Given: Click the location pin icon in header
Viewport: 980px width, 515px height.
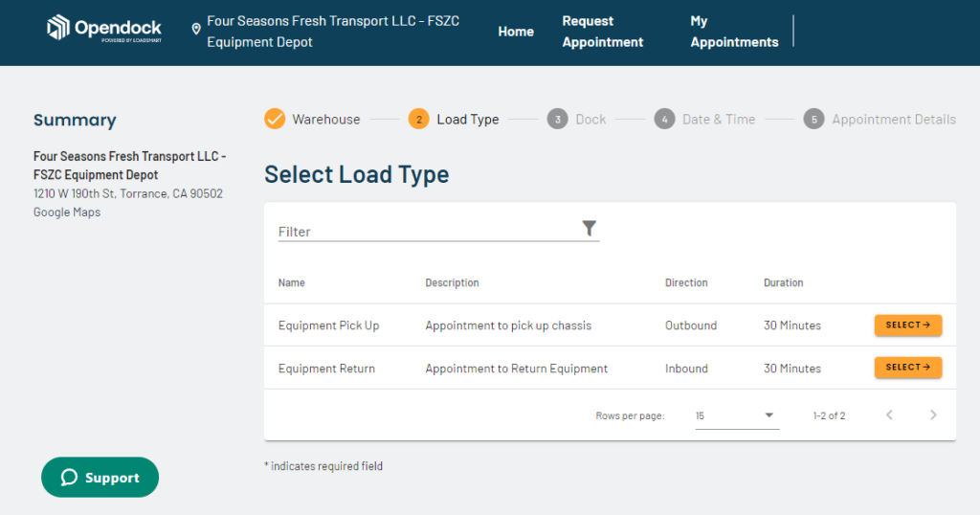Looking at the screenshot, I should pos(196,30).
